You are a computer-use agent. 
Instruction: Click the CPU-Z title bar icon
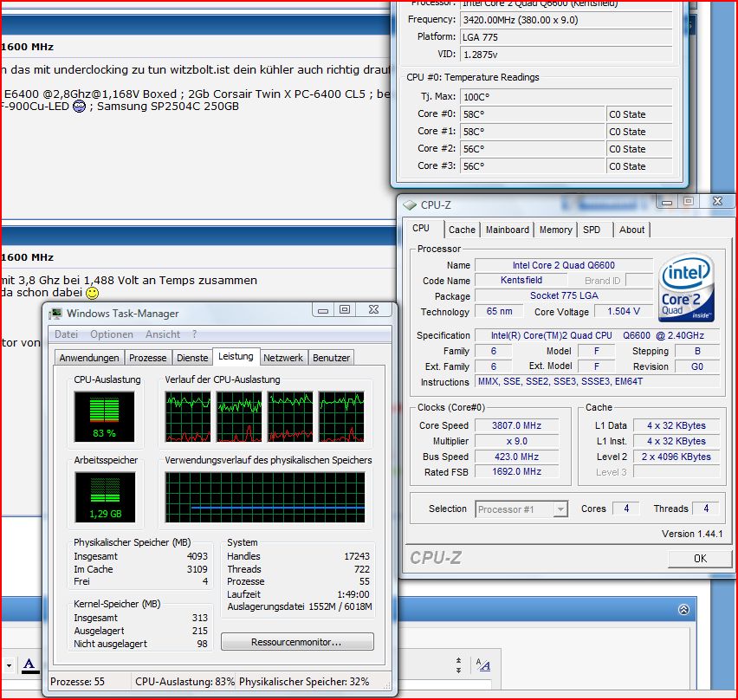(x=410, y=205)
